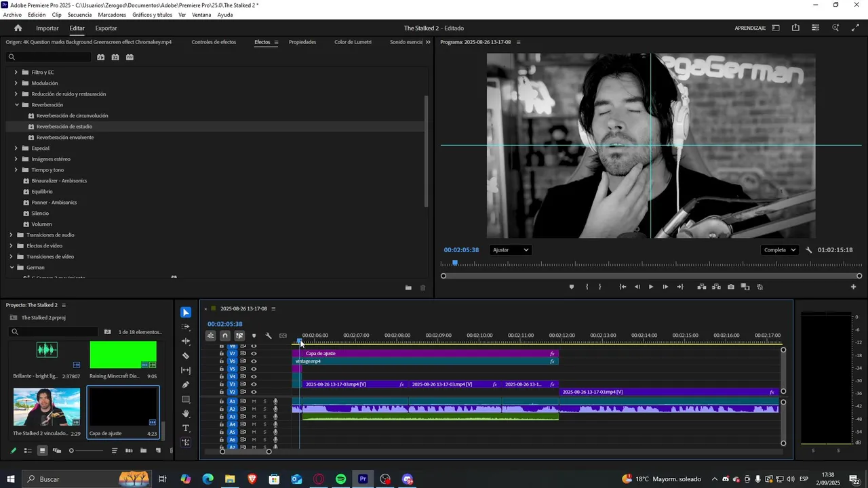Open the button editor plus icon
868x488 pixels.
pyautogui.click(x=853, y=287)
